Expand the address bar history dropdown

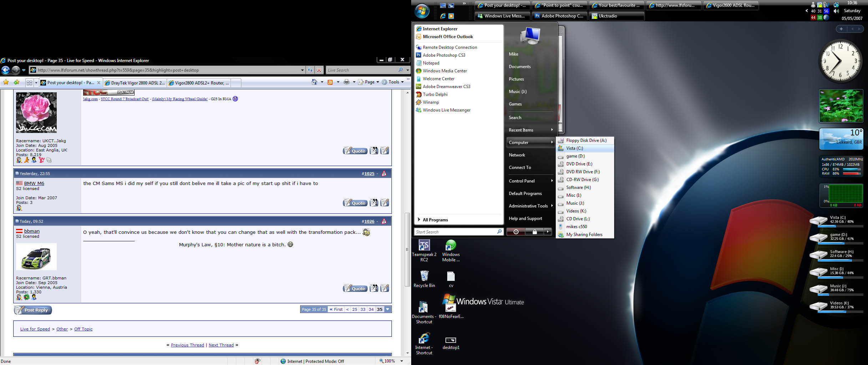302,70
